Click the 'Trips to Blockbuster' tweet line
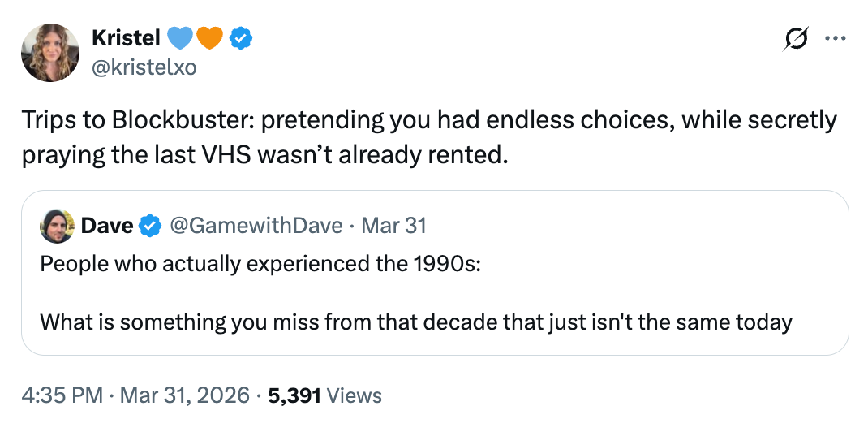The height and width of the screenshot is (432, 868). click(x=428, y=121)
